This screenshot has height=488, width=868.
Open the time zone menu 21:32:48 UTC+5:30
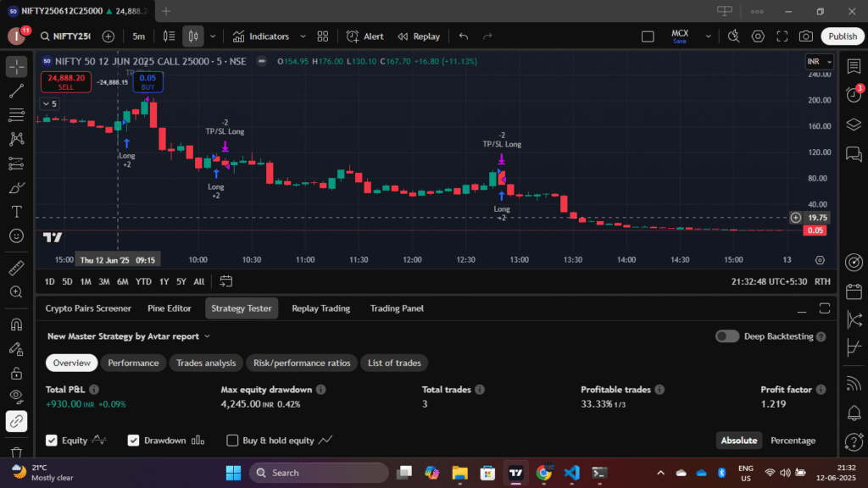click(x=769, y=281)
